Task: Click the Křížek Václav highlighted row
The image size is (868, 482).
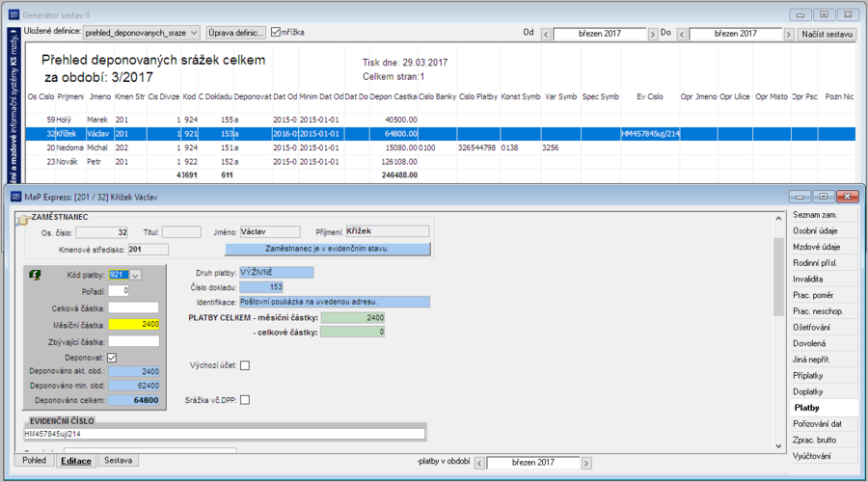Action: pos(441,133)
